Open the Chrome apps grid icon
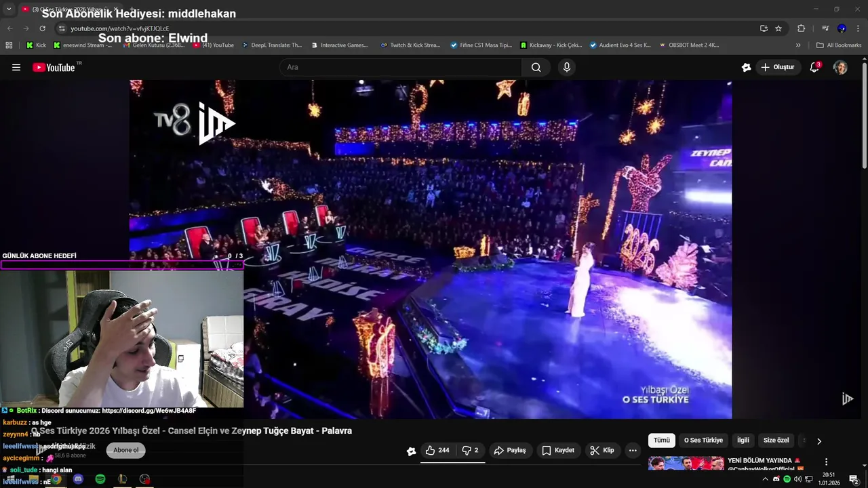The width and height of the screenshot is (868, 488). 9,45
